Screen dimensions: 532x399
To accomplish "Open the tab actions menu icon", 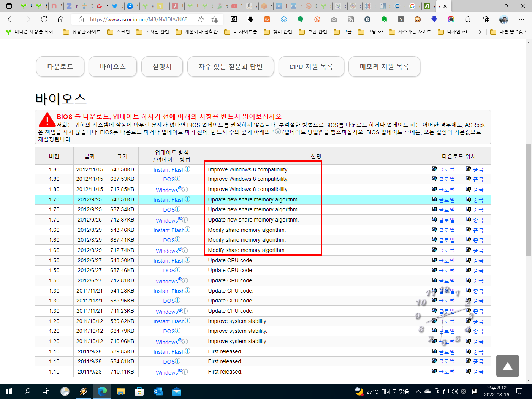I will (9, 6).
